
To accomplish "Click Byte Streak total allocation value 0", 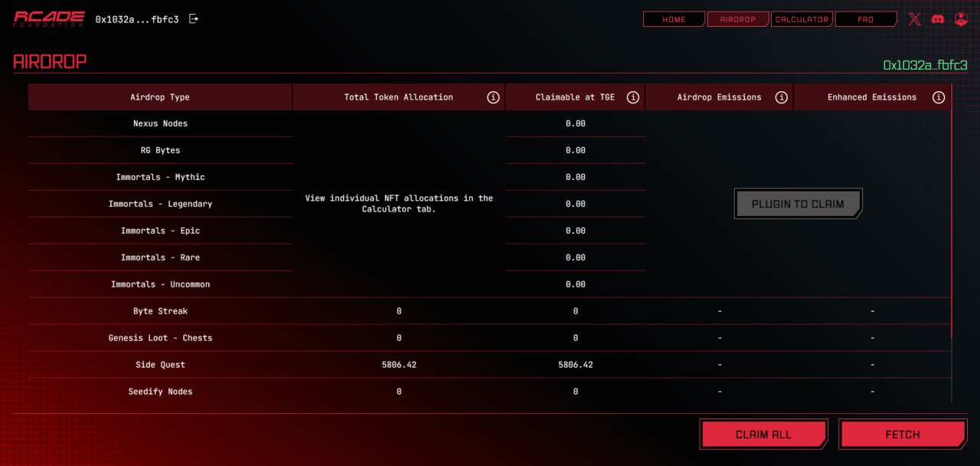I will pos(399,311).
